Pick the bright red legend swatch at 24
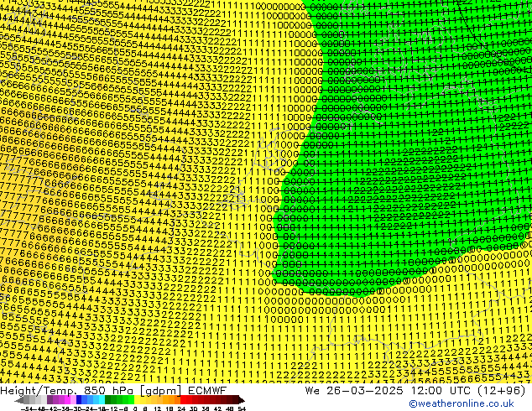532x411 pixels. (x=183, y=399)
